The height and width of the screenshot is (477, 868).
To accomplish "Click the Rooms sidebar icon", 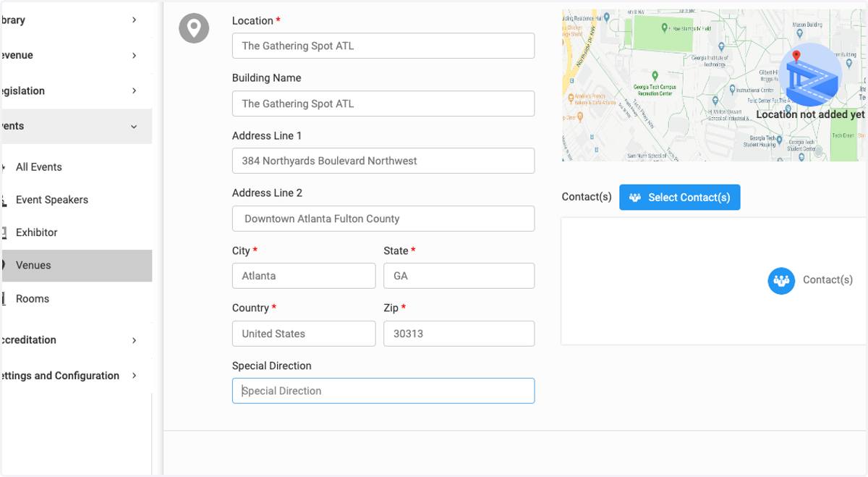I will 4,299.
